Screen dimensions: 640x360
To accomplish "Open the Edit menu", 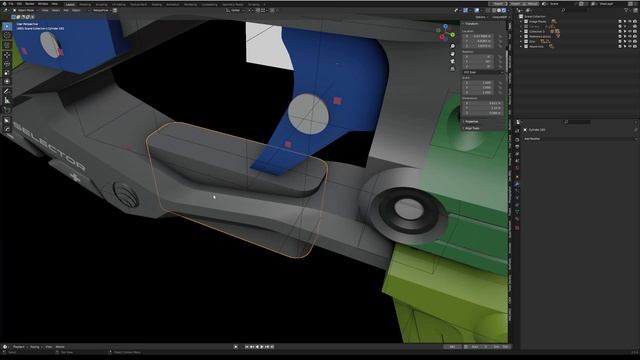I will tap(19, 4).
